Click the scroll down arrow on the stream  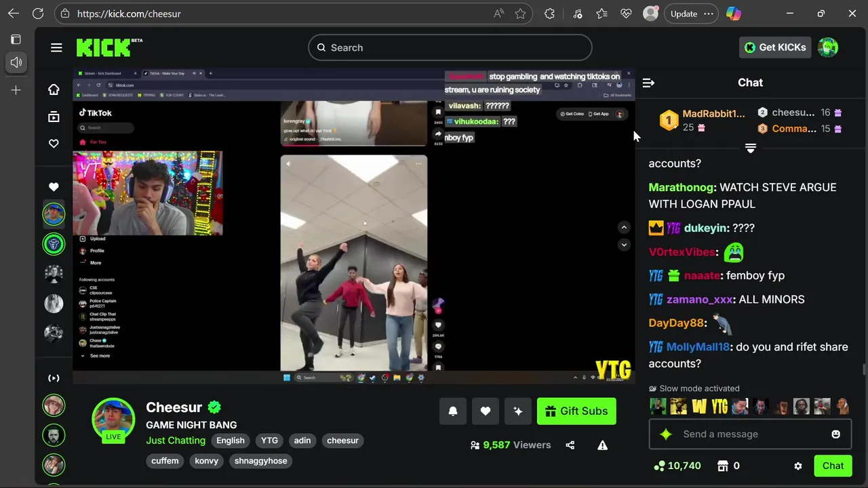[x=624, y=245]
